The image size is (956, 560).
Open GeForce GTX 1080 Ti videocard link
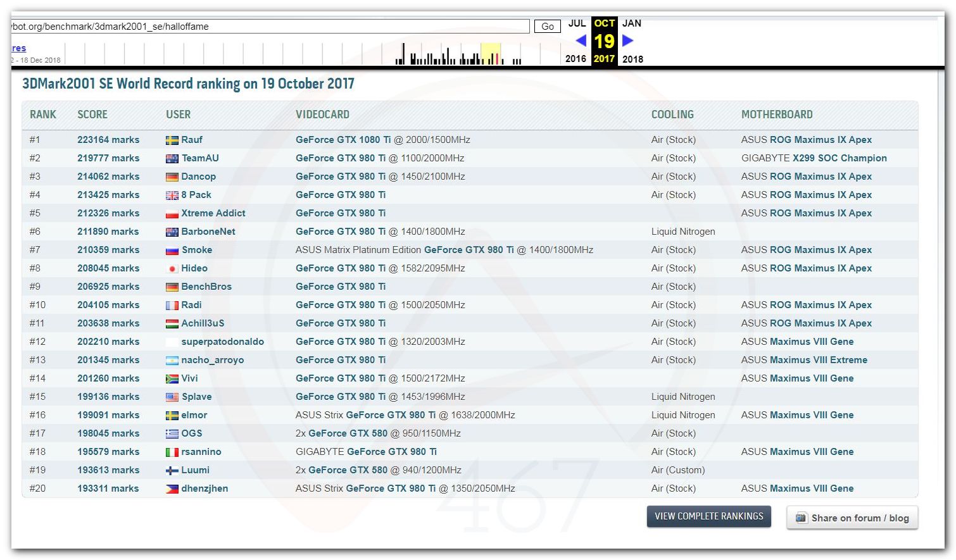pos(343,140)
